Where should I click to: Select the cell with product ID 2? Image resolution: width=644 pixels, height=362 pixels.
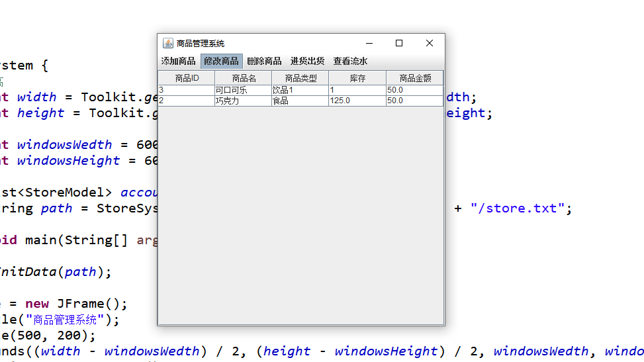[x=187, y=101]
